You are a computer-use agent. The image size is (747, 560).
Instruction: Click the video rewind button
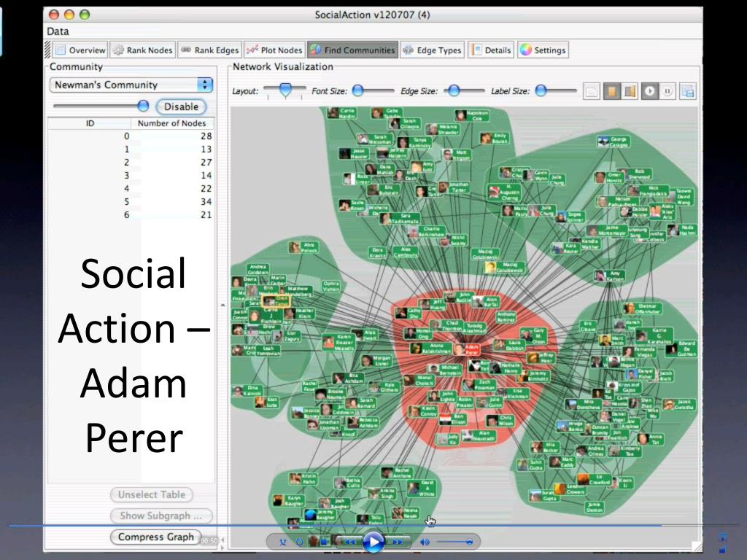click(349, 542)
